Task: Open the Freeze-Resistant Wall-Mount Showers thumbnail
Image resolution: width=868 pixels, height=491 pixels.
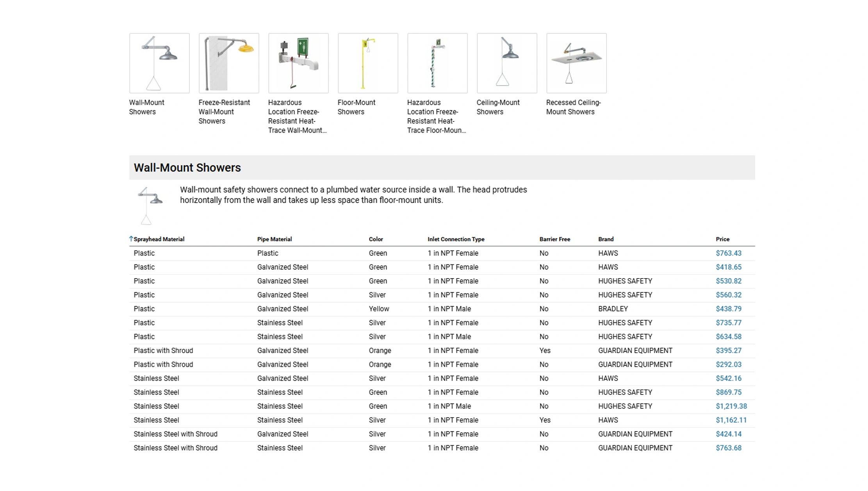Action: click(229, 63)
